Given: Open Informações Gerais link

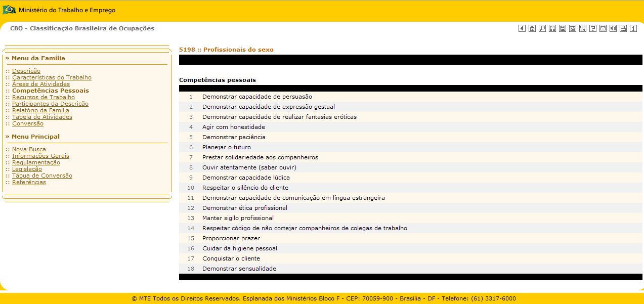Looking at the screenshot, I should click(40, 156).
